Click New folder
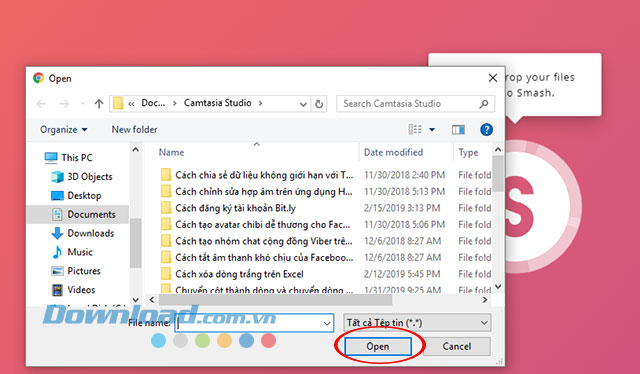Image resolution: width=640 pixels, height=374 pixels. point(134,129)
